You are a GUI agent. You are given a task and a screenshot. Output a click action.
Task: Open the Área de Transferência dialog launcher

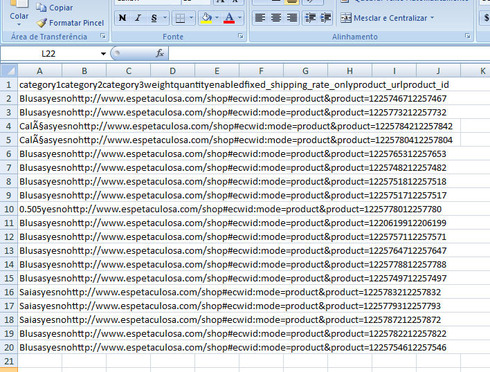coord(103,36)
